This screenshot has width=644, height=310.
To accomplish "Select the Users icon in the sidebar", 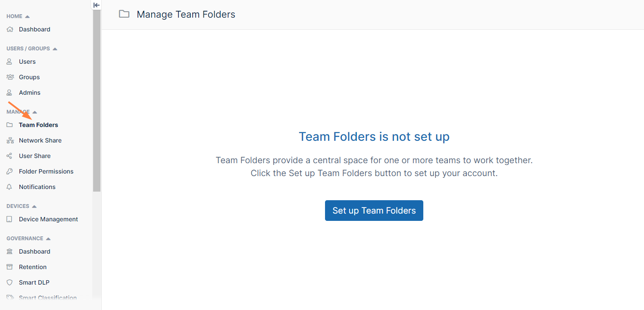I will [x=9, y=61].
